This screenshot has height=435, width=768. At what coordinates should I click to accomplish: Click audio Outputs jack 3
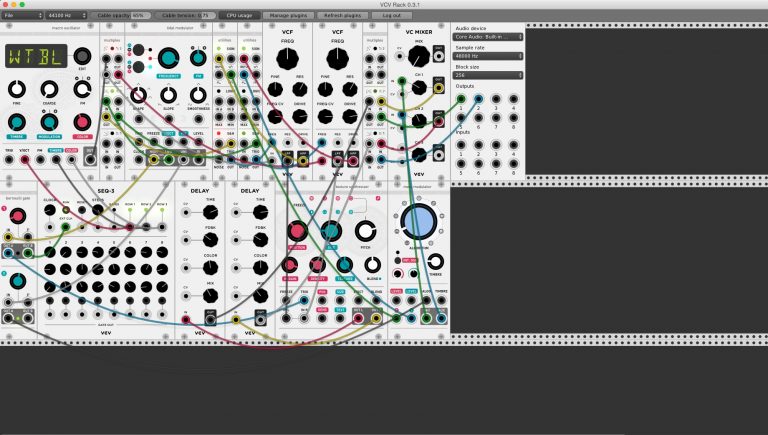point(496,99)
